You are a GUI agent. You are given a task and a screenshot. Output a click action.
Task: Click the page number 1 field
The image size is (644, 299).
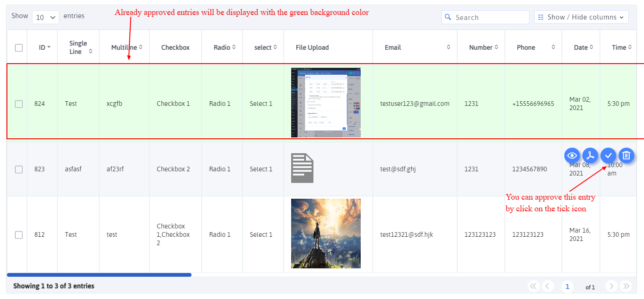pyautogui.click(x=567, y=287)
